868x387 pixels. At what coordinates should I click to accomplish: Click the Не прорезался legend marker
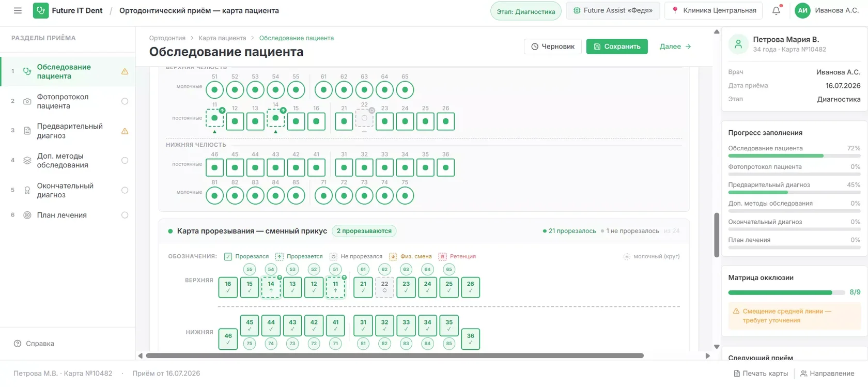[333, 256]
